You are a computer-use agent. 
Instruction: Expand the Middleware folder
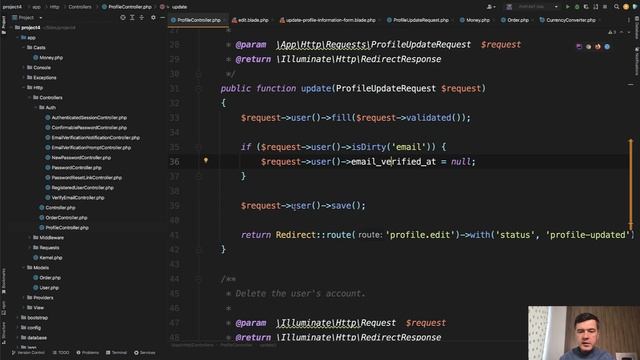tap(29, 238)
